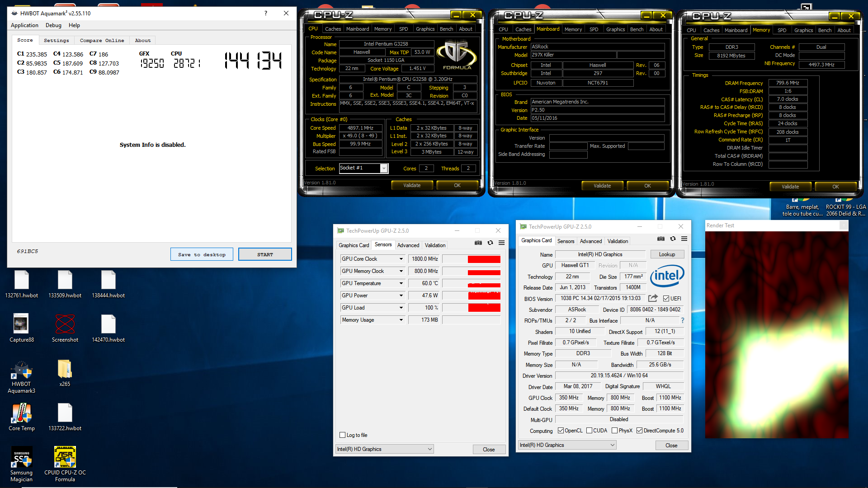Expand Memory Usage sensor dropdown
The height and width of the screenshot is (488, 868).
pos(401,320)
